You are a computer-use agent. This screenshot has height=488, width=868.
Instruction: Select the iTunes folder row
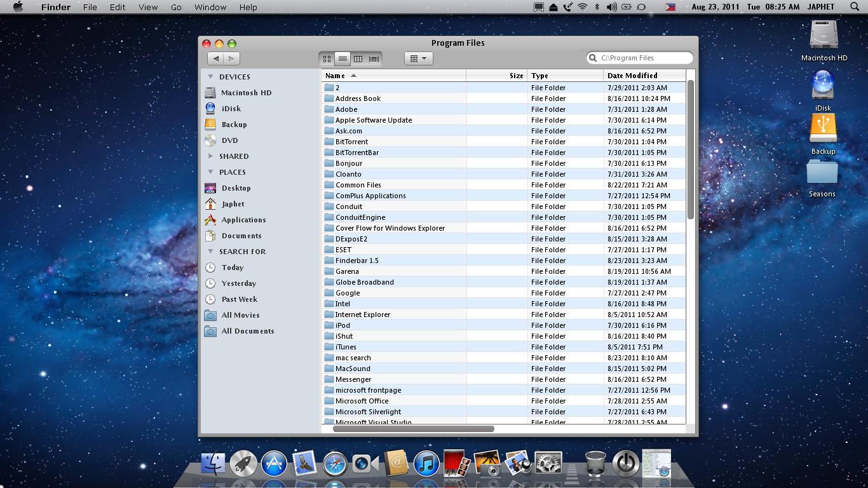(x=503, y=347)
